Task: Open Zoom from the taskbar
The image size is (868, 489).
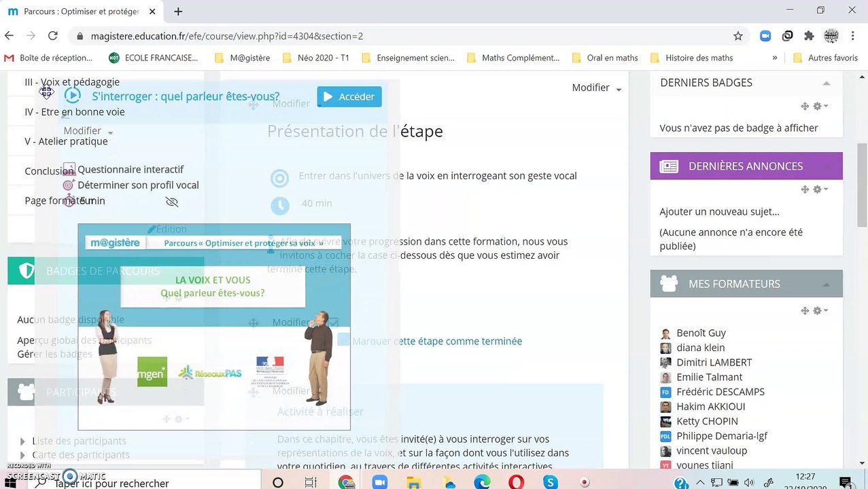Action: click(379, 482)
